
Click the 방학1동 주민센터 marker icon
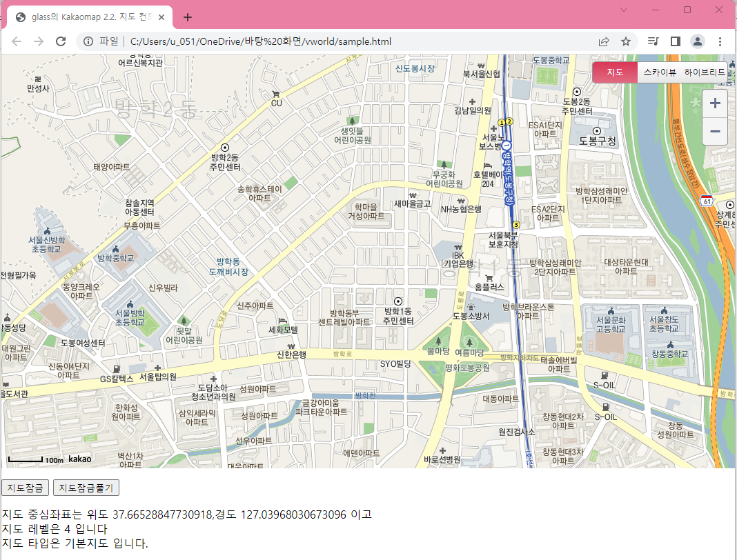[x=398, y=301]
